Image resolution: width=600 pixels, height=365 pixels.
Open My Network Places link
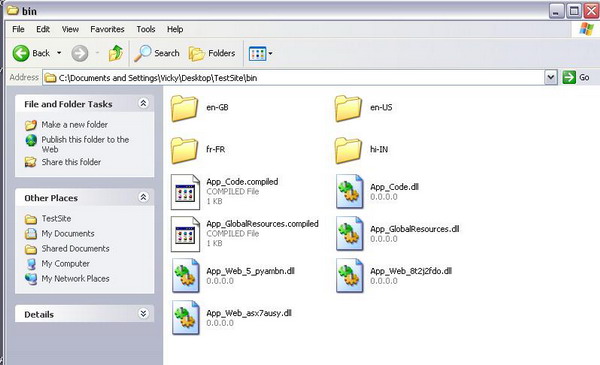(x=75, y=279)
